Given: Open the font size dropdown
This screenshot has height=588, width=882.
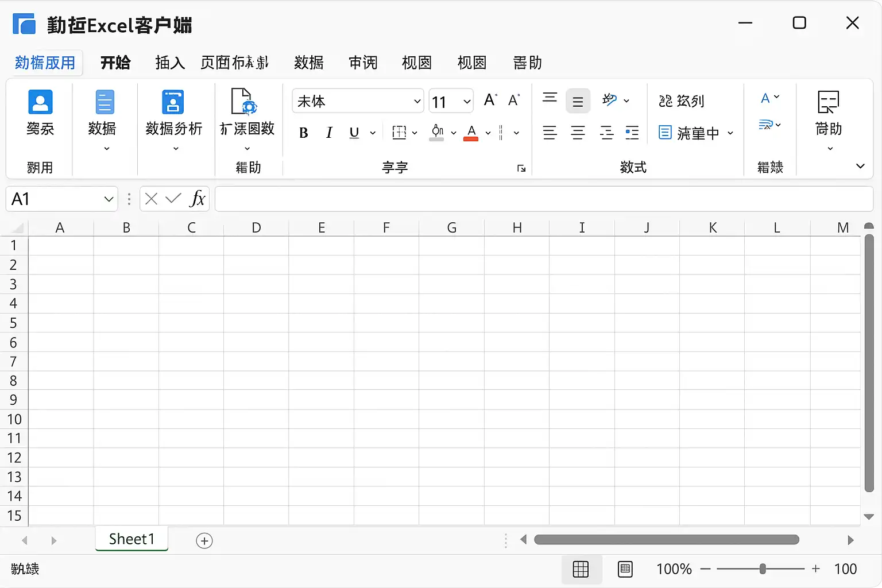Looking at the screenshot, I should 467,102.
